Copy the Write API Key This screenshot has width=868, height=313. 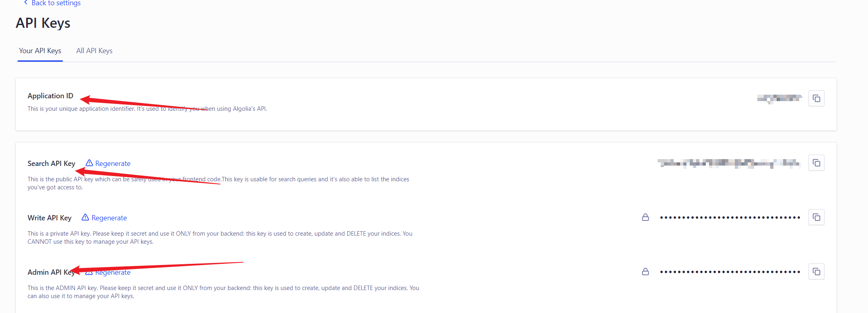click(x=816, y=217)
